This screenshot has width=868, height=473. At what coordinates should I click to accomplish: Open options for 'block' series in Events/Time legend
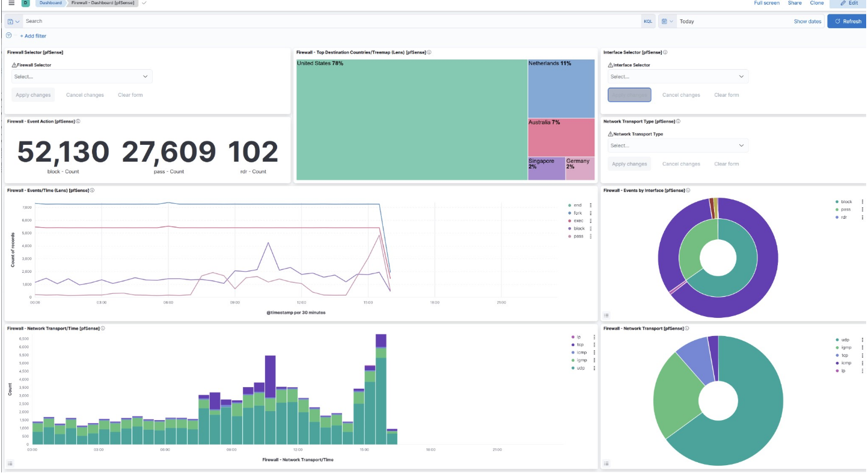[x=591, y=228]
